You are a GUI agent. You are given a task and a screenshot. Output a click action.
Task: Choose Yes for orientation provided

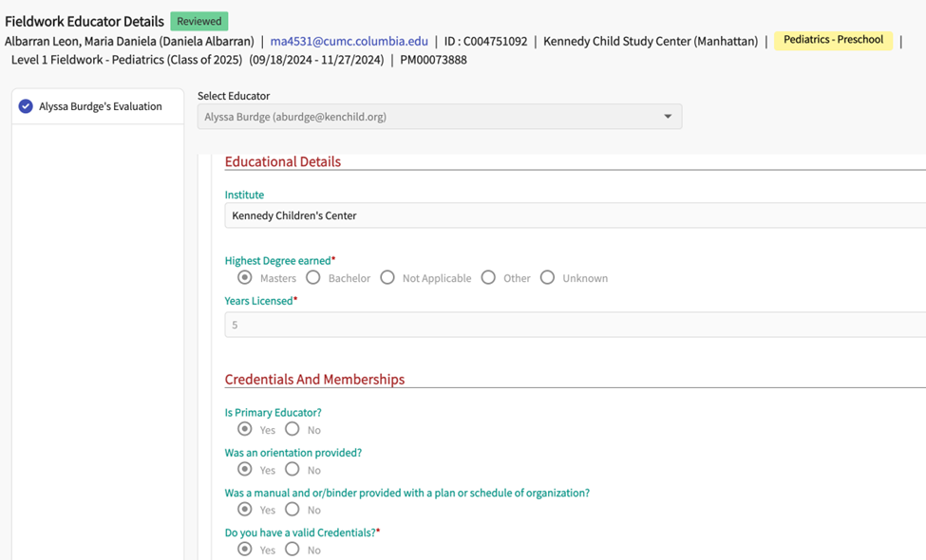pos(245,469)
